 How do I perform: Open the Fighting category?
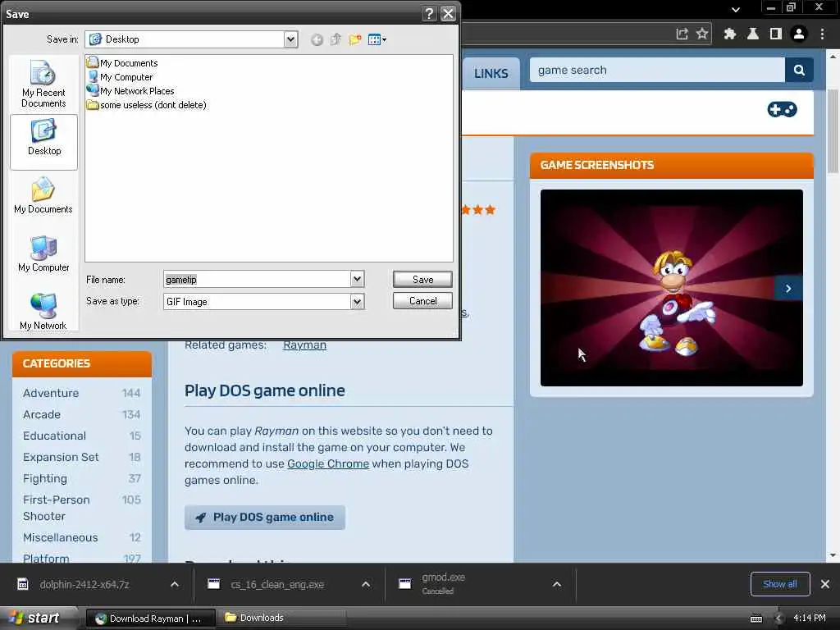pos(45,479)
